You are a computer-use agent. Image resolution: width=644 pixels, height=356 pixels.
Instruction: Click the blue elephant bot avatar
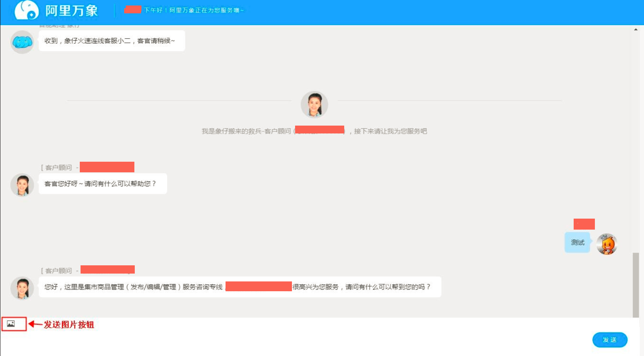coord(22,42)
